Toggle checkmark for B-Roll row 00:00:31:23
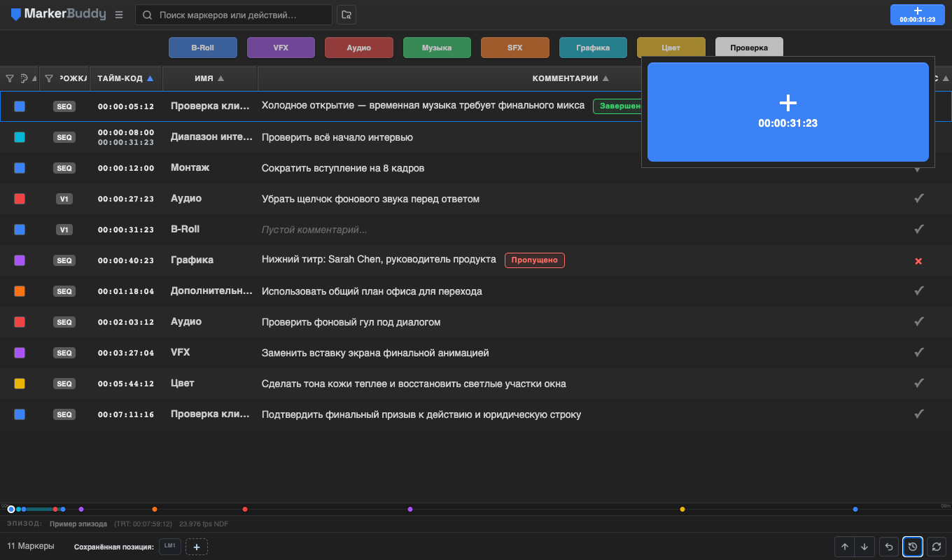Screen dimensions: 952x560 click(919, 230)
